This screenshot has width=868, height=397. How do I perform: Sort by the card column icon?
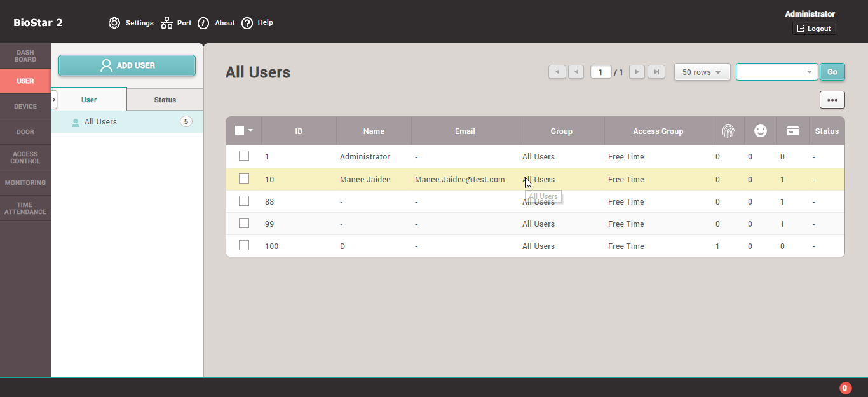pyautogui.click(x=792, y=131)
